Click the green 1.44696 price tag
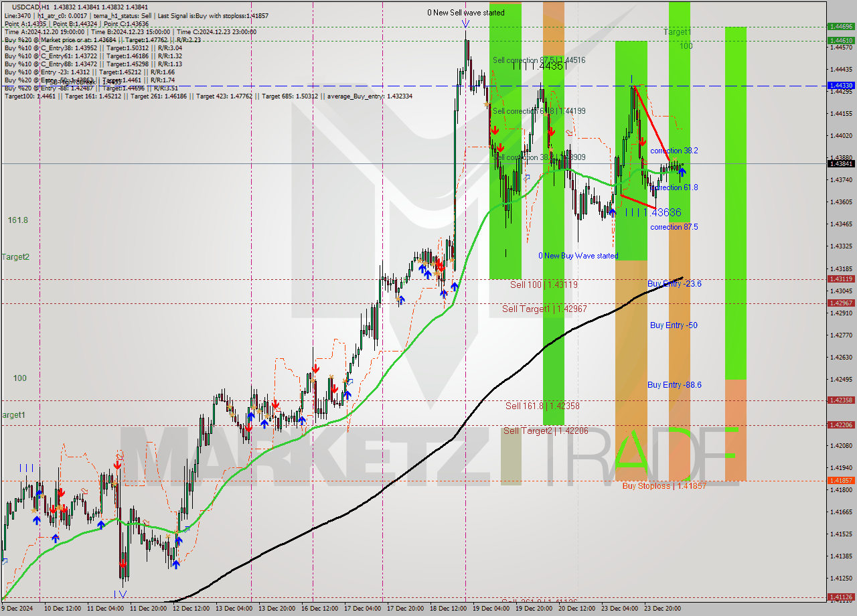Viewport: 857px width, 616px height. point(841,27)
